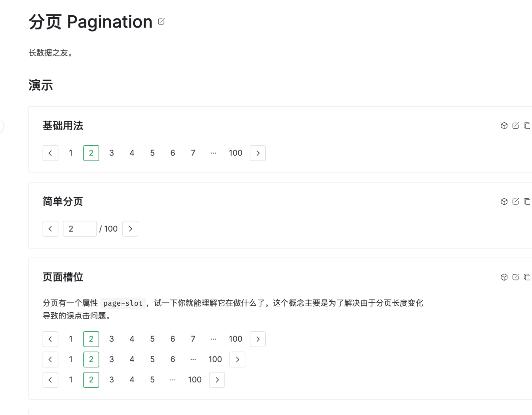Screen dimensions: 532x415
Task: Edit the 页面槽位 demo on GitHub
Action: [516, 277]
